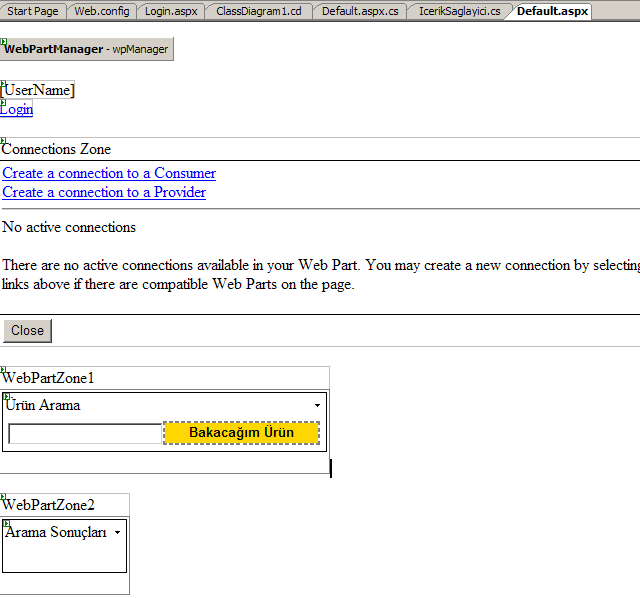Open the ClassDiagram1.cd tab
Viewport: 640px width, 598px height.
(x=257, y=11)
